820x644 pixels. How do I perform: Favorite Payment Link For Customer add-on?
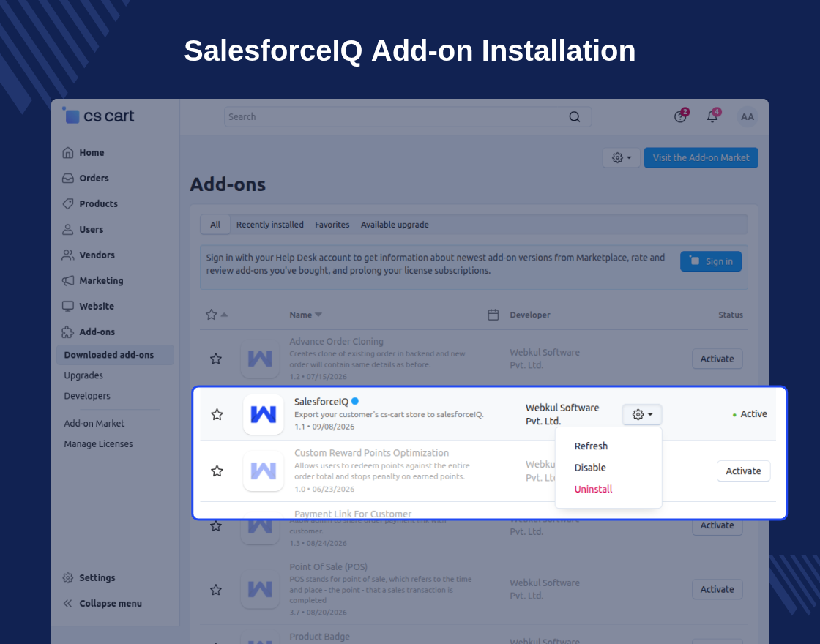click(216, 526)
